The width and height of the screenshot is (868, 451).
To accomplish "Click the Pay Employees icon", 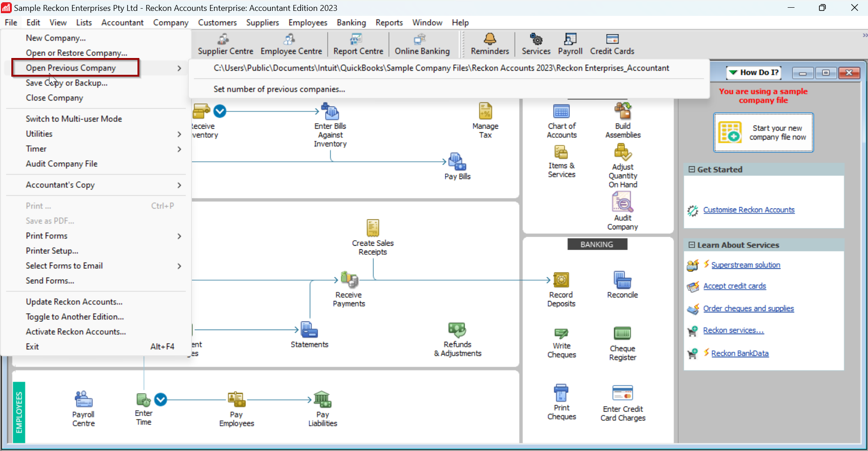I will 236,399.
